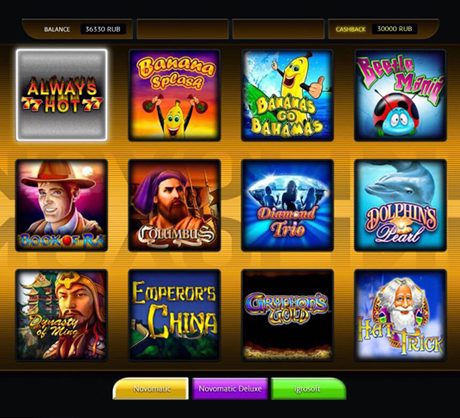Switch to the Novomatic tab
The width and height of the screenshot is (460, 418).
click(151, 389)
